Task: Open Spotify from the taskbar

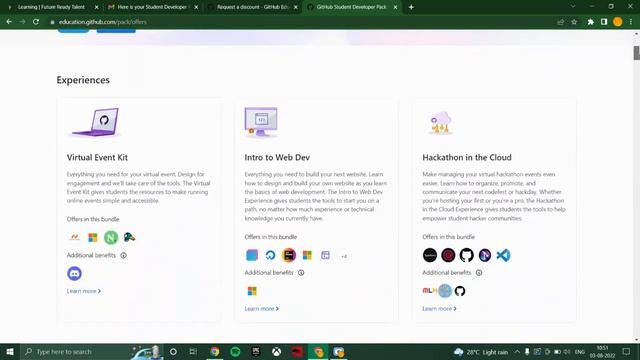Action: [235, 351]
